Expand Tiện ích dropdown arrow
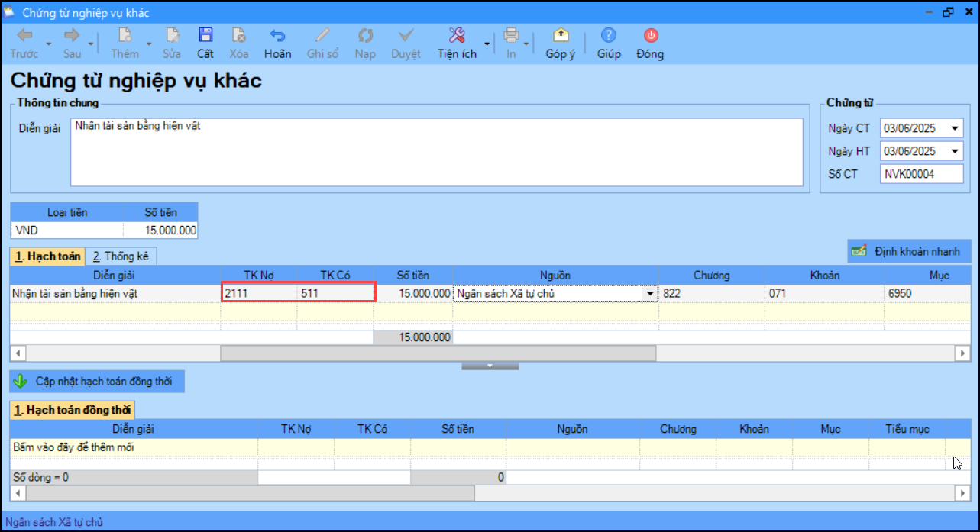The image size is (980, 532). click(x=487, y=44)
